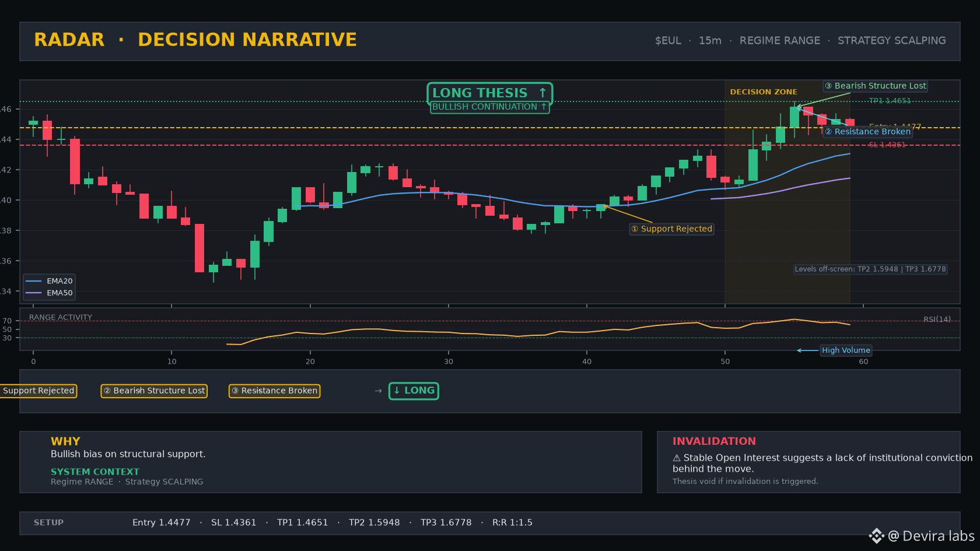Click 'Regime RANGE · Strategy SCALPING' line

point(127,482)
